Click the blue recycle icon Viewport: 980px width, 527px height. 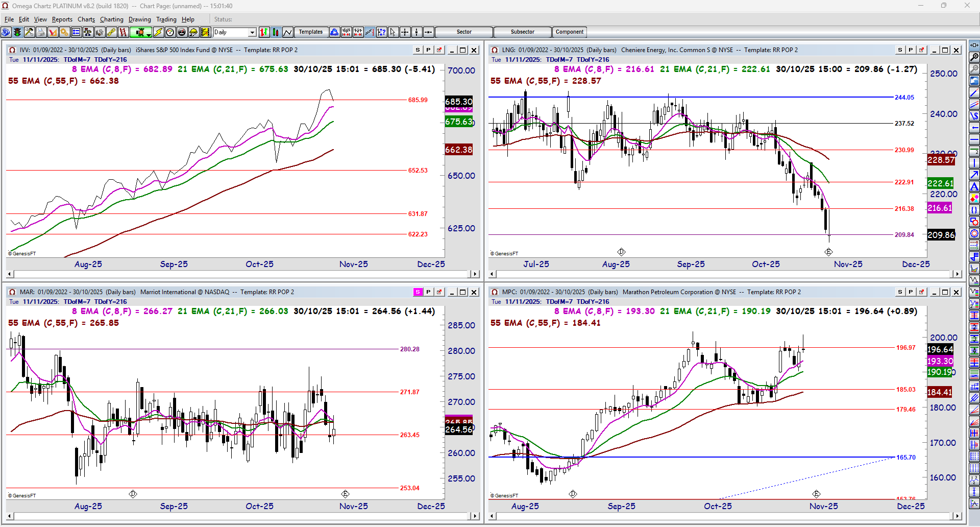coord(334,32)
